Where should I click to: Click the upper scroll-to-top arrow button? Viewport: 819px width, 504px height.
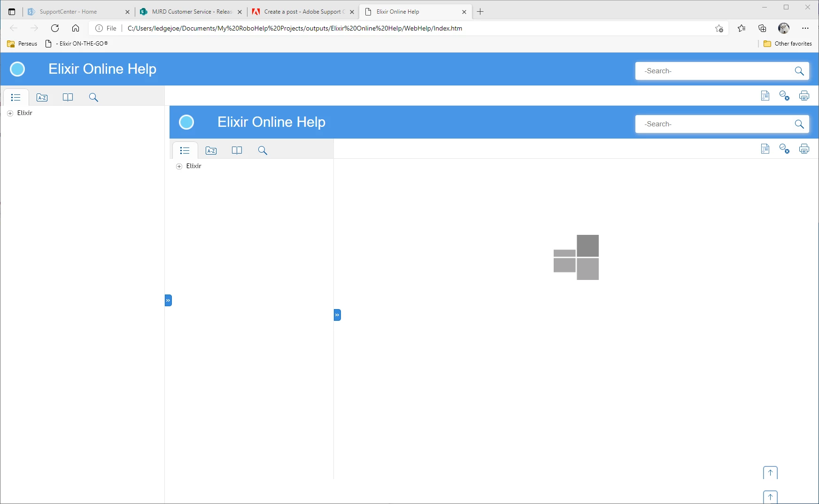(770, 473)
